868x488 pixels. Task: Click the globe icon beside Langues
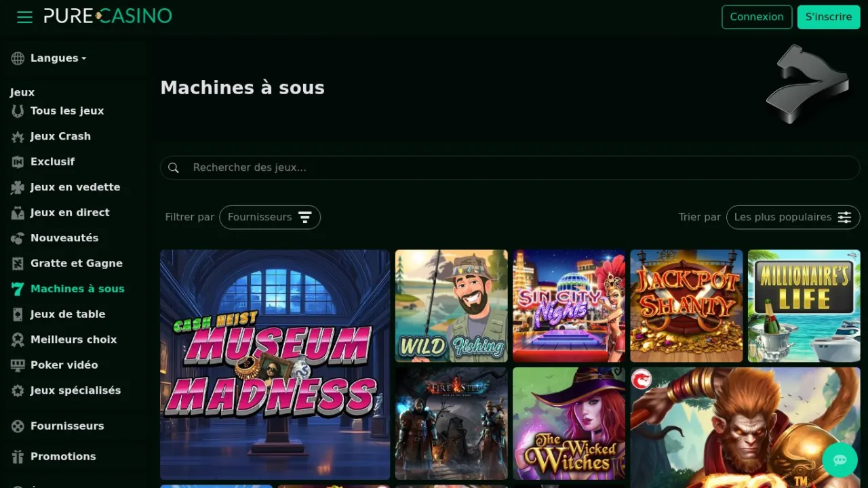click(18, 58)
